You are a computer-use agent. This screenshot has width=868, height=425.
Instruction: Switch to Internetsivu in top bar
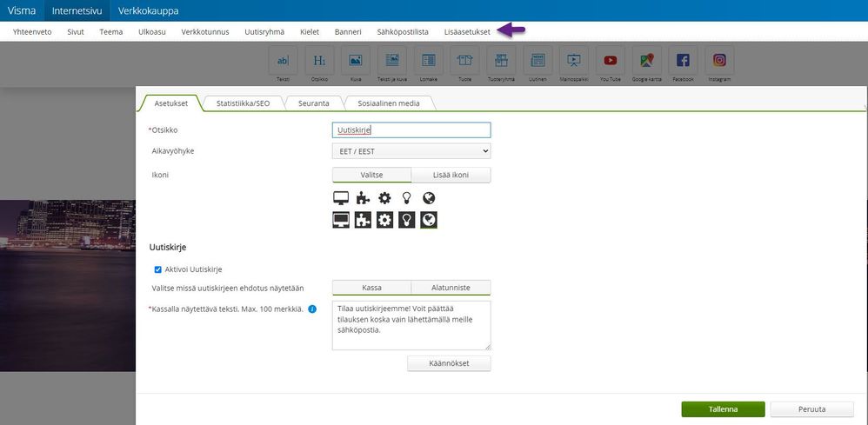[77, 10]
